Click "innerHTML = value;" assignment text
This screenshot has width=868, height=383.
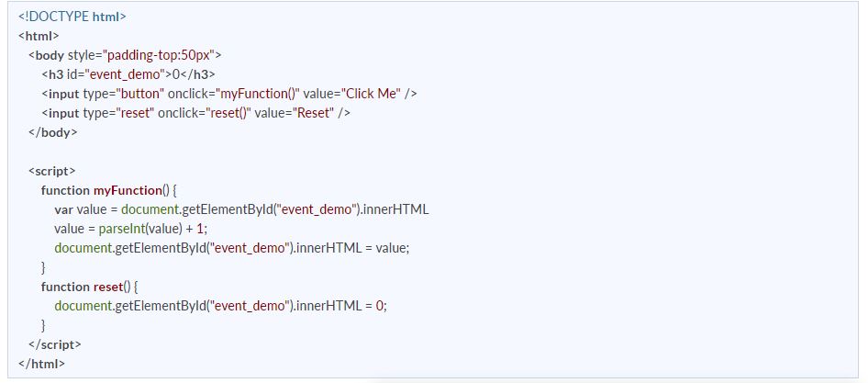pos(353,248)
